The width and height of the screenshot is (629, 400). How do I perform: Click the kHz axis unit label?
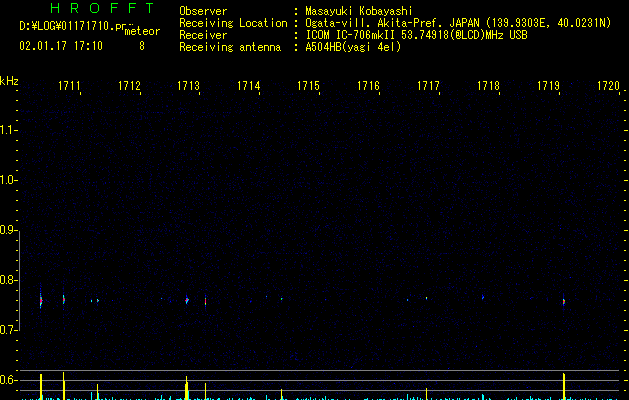point(9,81)
